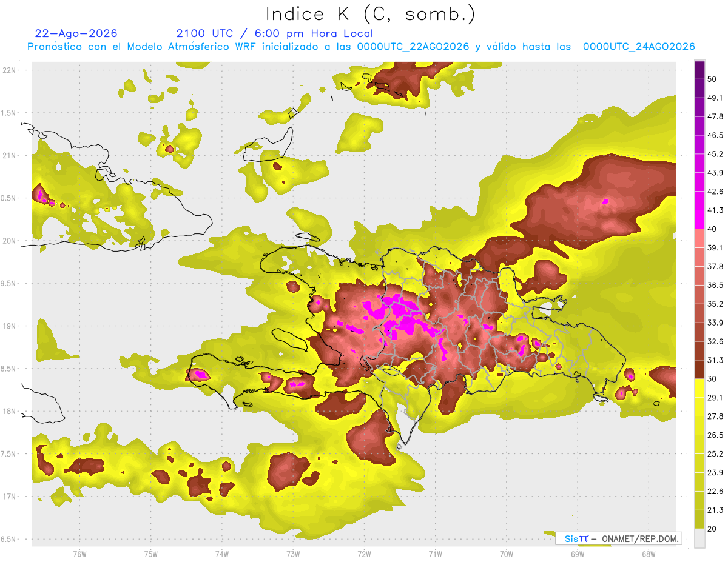This screenshot has height=562, width=728.
Task: Click the colorbar label '27.8'
Action: [716, 416]
